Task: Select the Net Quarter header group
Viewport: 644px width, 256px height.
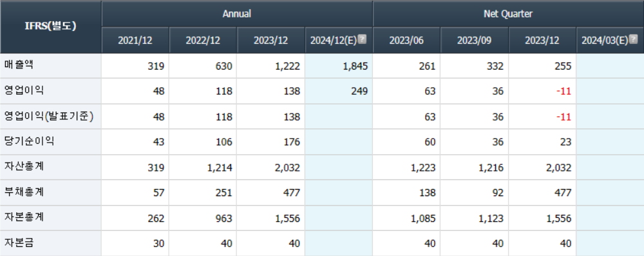Action: [x=508, y=14]
